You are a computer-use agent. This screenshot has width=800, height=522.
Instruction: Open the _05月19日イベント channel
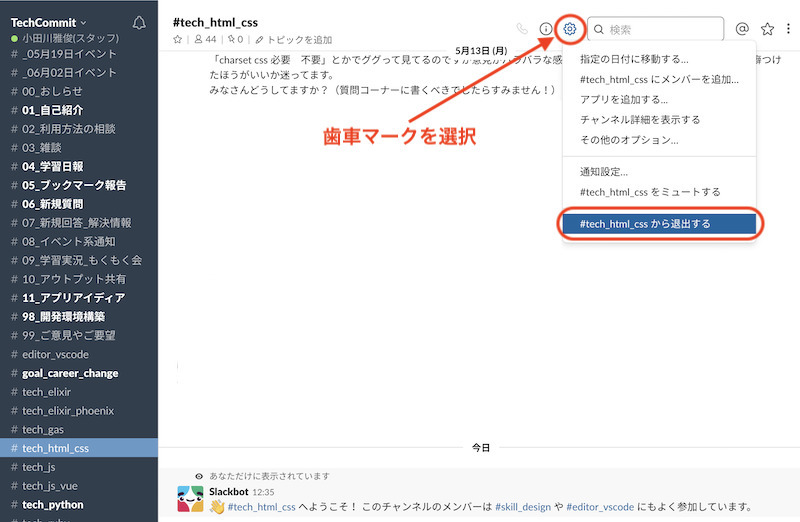pos(79,54)
